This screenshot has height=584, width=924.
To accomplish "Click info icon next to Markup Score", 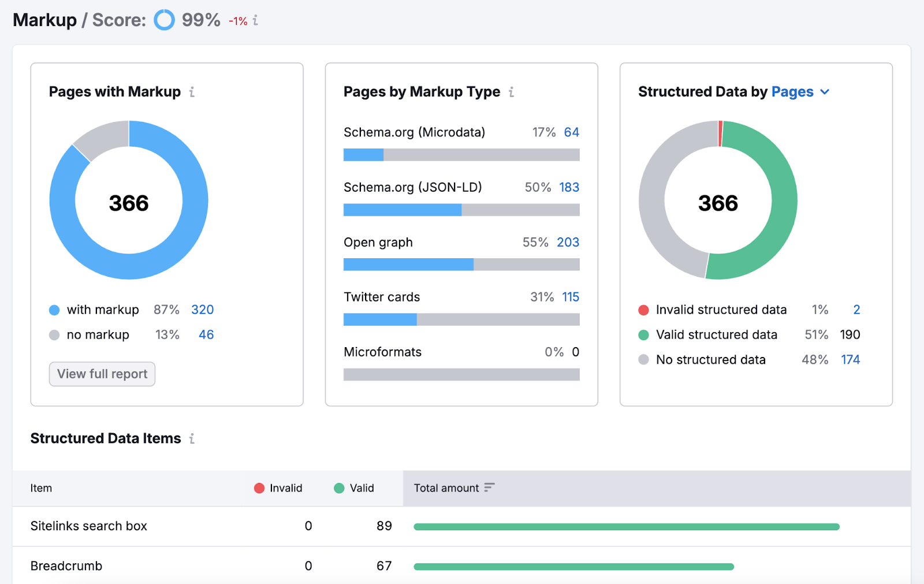I will (x=255, y=21).
